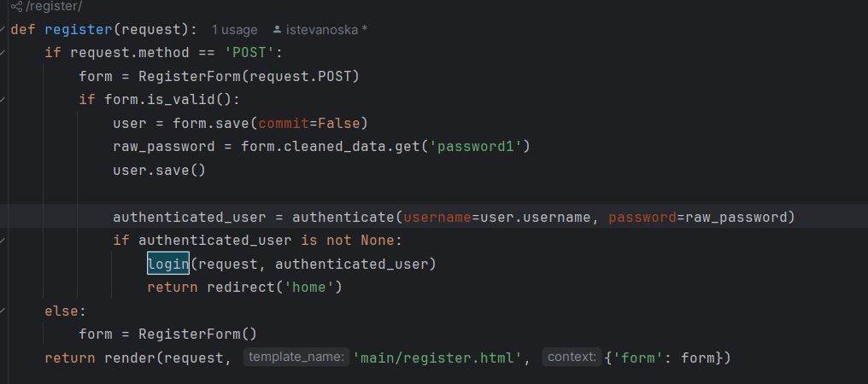The height and width of the screenshot is (384, 868).
Task: Collapse the else block fold marker
Action: [x=3, y=311]
